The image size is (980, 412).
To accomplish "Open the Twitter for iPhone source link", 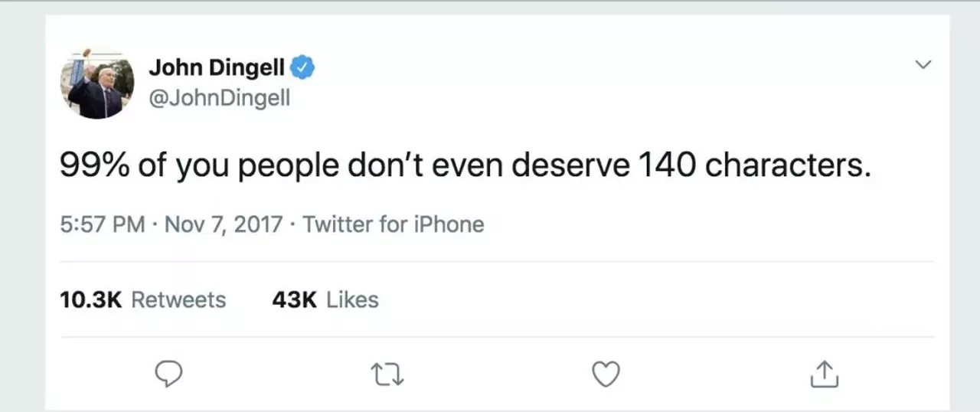I will 394,224.
